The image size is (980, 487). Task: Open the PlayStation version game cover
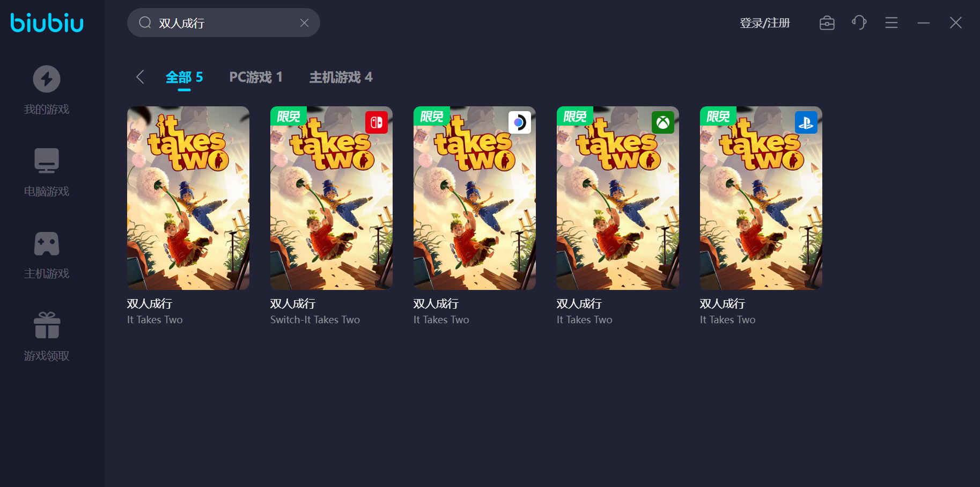tap(761, 198)
